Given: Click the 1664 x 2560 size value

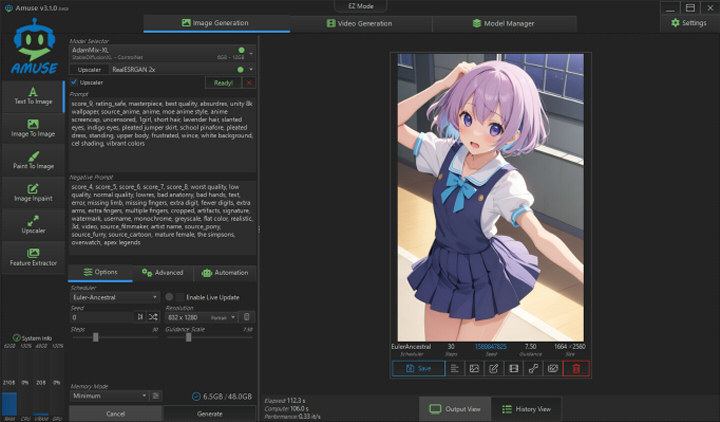Looking at the screenshot, I should point(569,347).
